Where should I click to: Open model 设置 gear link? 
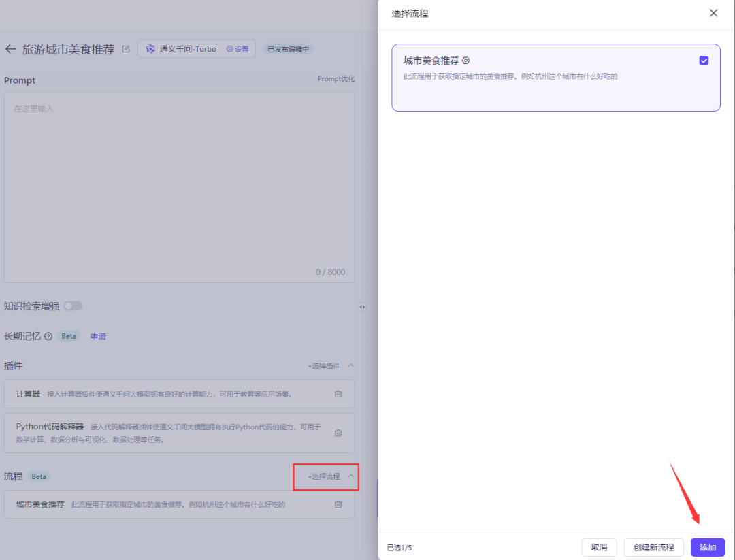click(x=238, y=49)
